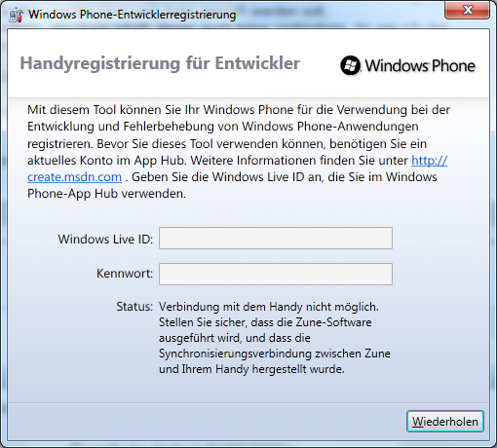The height and width of the screenshot is (448, 497).
Task: Close the Windows Phone-Entwicklerregistrierung dialog
Action: coord(467,10)
